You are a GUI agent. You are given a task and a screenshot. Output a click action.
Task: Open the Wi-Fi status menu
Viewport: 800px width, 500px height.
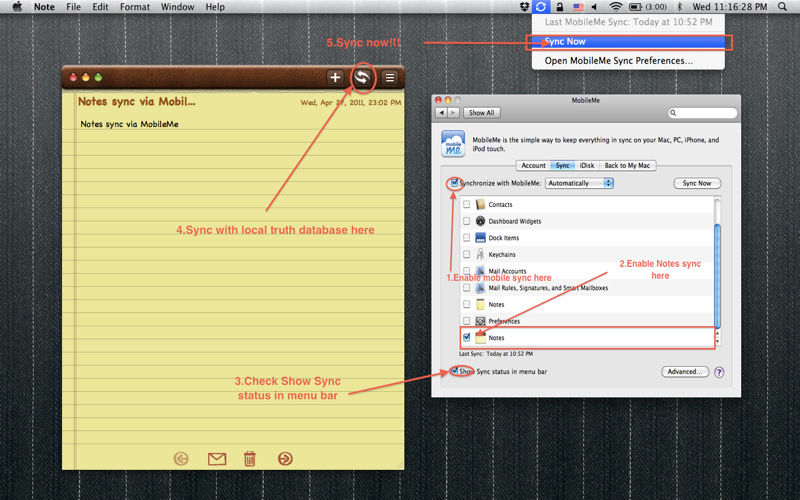[616, 7]
